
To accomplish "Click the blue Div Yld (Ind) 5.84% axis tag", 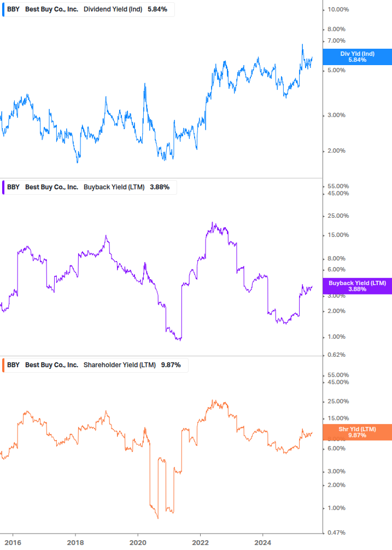I will pos(358,57).
